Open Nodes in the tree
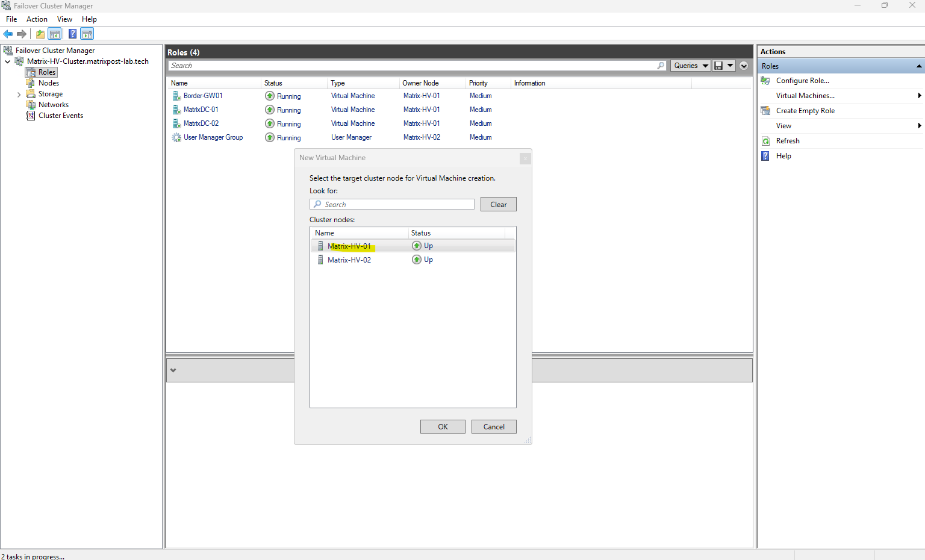The width and height of the screenshot is (925, 560). point(49,83)
